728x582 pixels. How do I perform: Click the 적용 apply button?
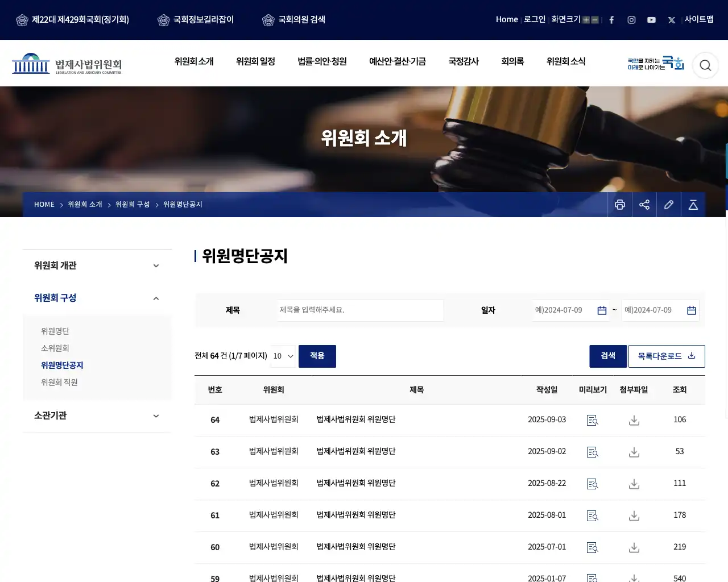317,356
